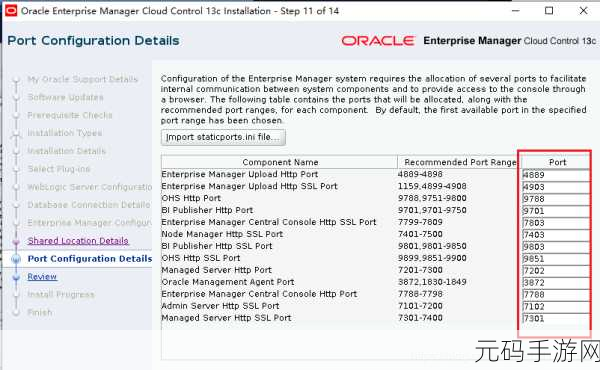Edit Central Console Http SSL Port field 7803
Screen dimensions: 600x370
click(x=556, y=223)
